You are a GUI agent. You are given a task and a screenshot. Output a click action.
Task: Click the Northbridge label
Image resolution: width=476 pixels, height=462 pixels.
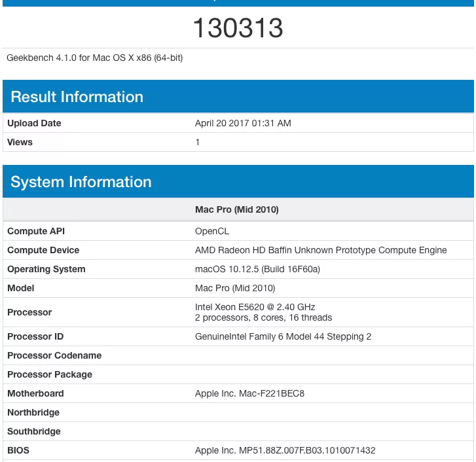(33, 412)
